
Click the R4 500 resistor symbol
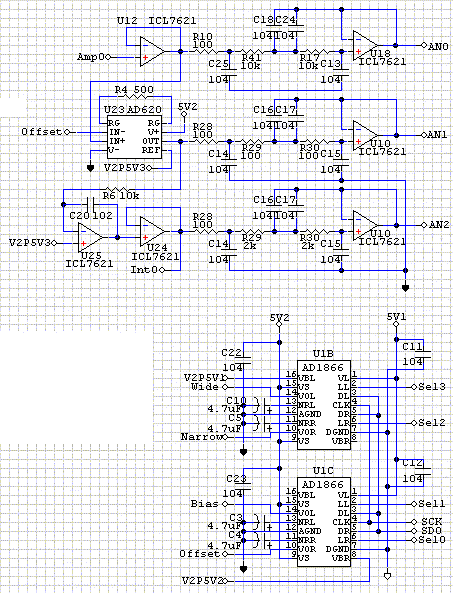(x=135, y=97)
